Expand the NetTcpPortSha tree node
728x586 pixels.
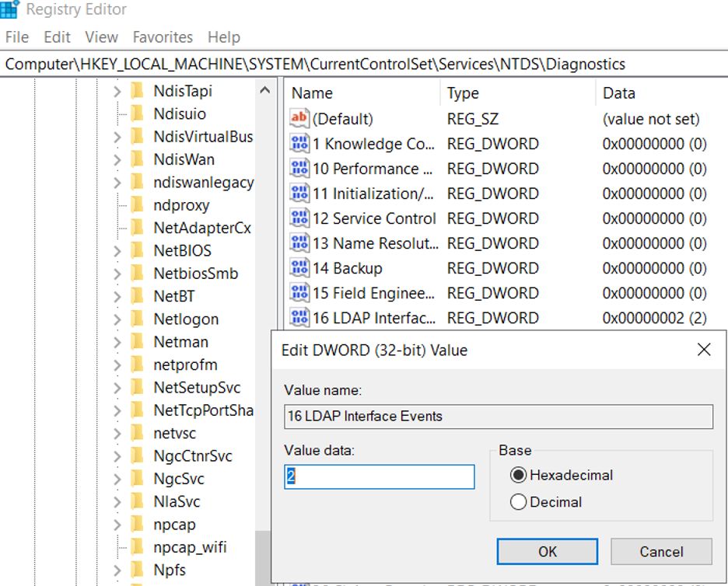coord(117,410)
